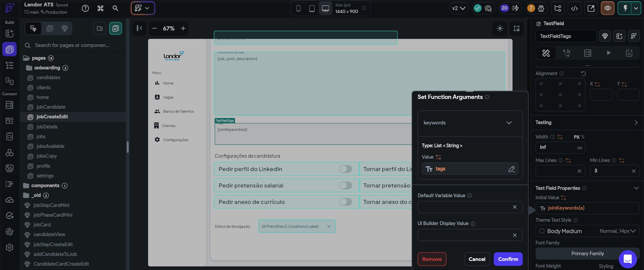This screenshot has height=270, width=644.
Task: Select the mobile phone canvas size icon
Action: pos(298,8)
